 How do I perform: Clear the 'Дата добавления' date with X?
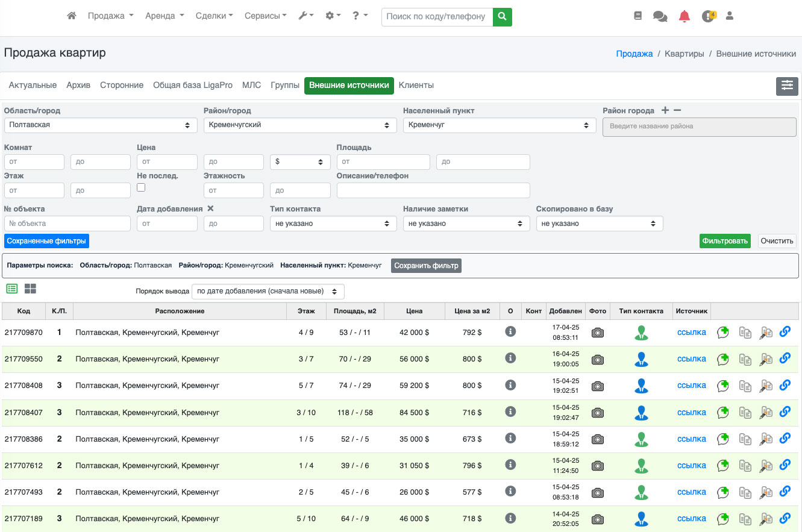click(x=210, y=208)
